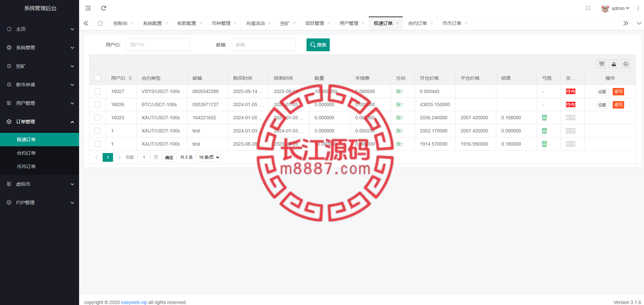644x305 pixels.
Task: Select 极速订单 in the sidebar submenu
Action: [x=39, y=140]
